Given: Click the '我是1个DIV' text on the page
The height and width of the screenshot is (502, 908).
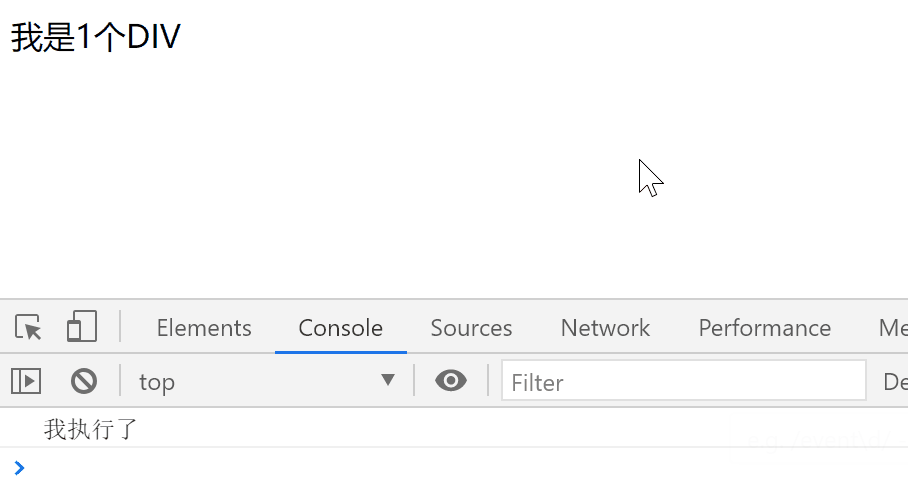Looking at the screenshot, I should [x=95, y=37].
